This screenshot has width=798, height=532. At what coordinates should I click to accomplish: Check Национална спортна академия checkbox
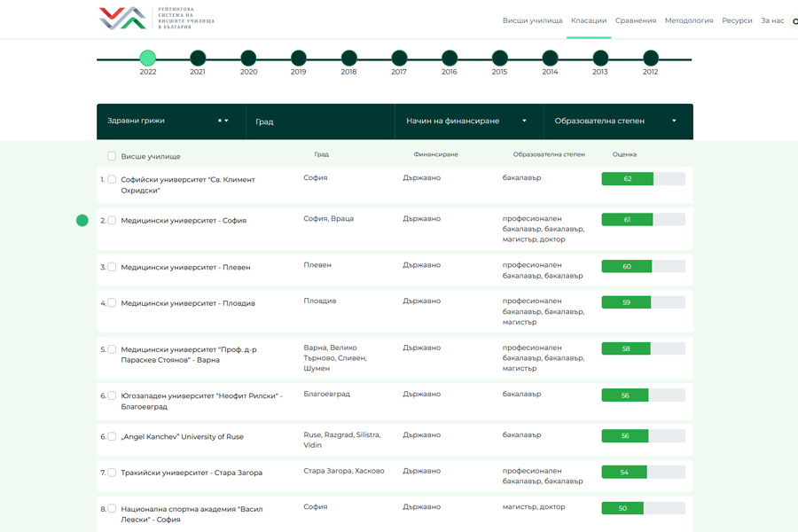coord(112,509)
